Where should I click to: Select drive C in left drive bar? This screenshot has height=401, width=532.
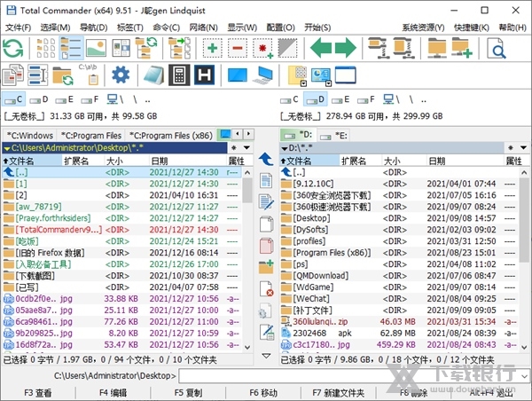(13, 99)
